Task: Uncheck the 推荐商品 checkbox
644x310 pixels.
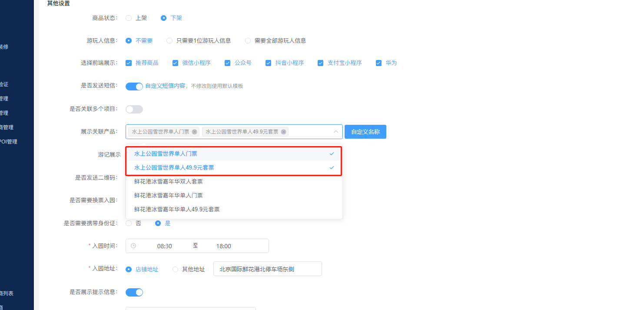Action: (129, 63)
